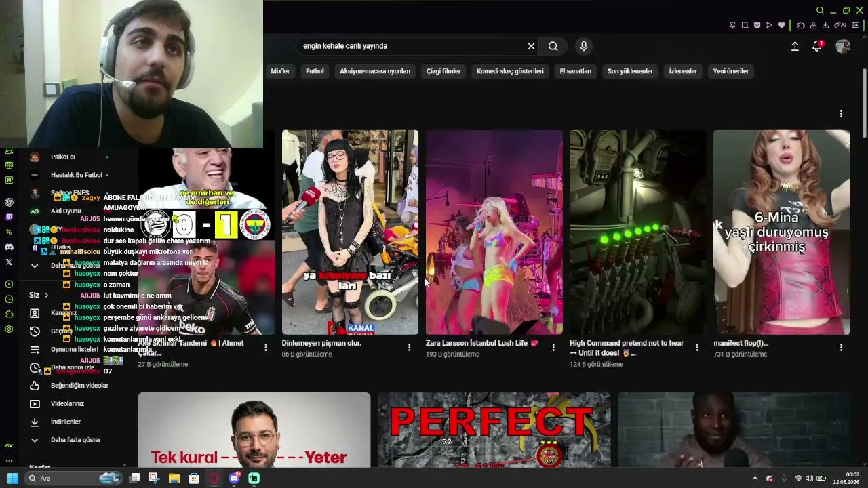Open 'manifest flop(!)...' title link

(x=741, y=344)
